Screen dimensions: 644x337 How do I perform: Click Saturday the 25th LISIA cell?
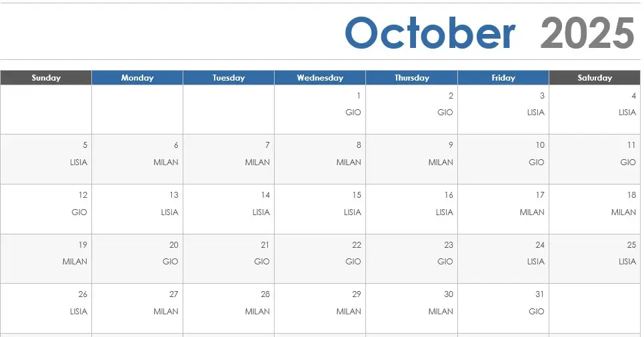[595, 259]
